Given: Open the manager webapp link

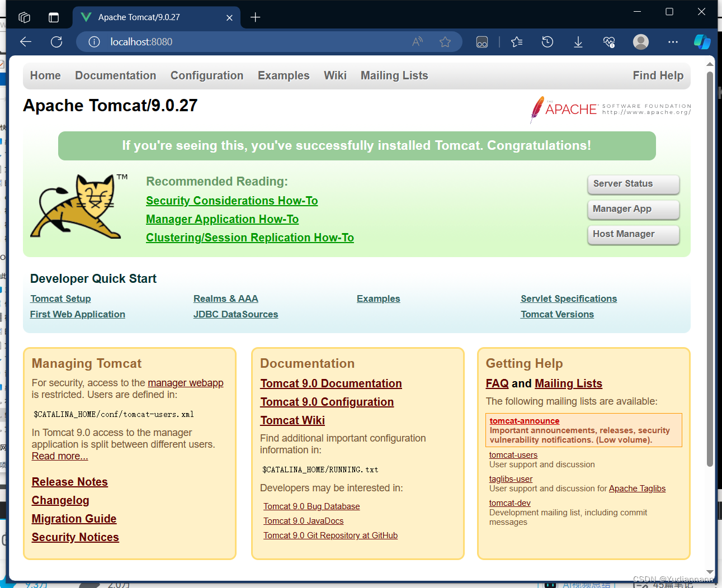Looking at the screenshot, I should [186, 383].
